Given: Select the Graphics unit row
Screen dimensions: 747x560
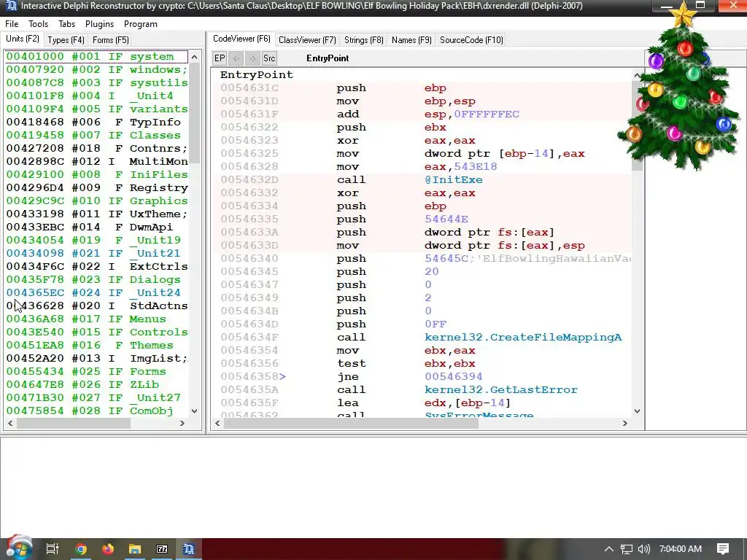Looking at the screenshot, I should pos(96,201).
